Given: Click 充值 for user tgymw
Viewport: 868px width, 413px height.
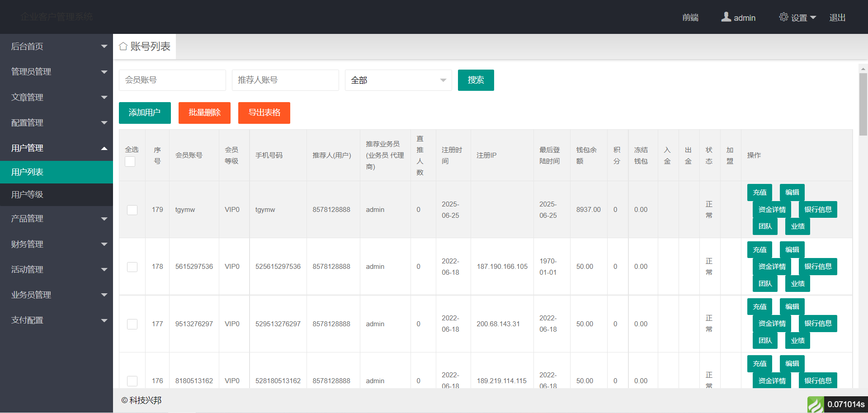Looking at the screenshot, I should [x=759, y=192].
